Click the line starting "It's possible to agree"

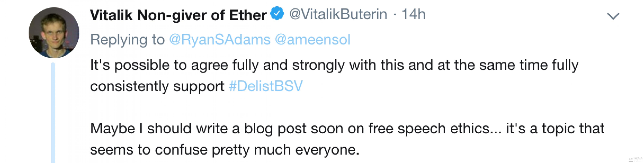(334, 65)
